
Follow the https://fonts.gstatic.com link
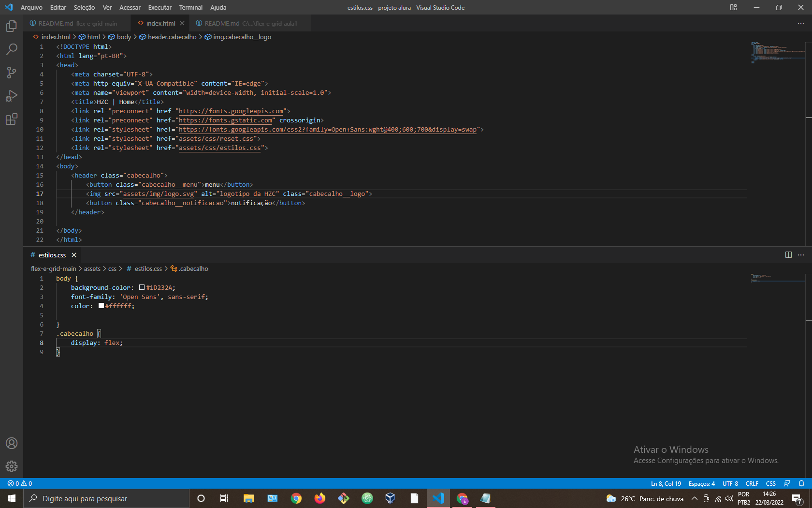[x=225, y=120]
